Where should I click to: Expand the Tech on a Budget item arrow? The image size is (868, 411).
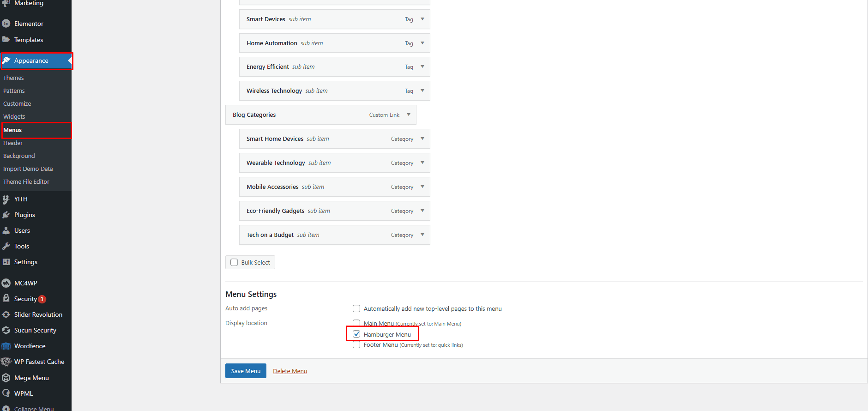pyautogui.click(x=422, y=235)
